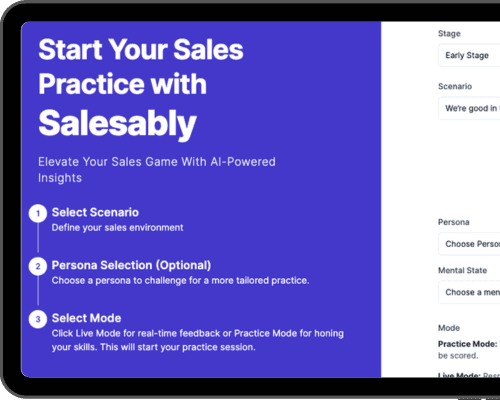Select the Persona Selection (Optional) heading

coord(131,265)
